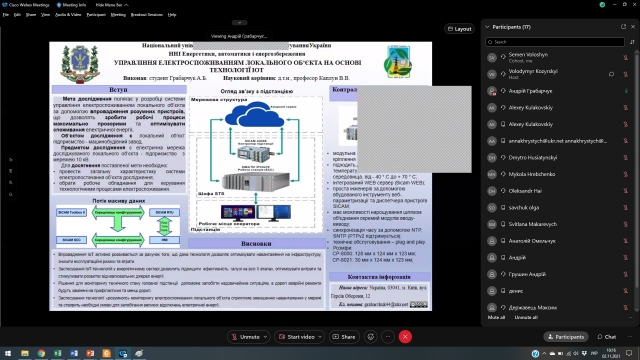
Task: Collapse the Participants list chevron
Action: tap(487, 27)
